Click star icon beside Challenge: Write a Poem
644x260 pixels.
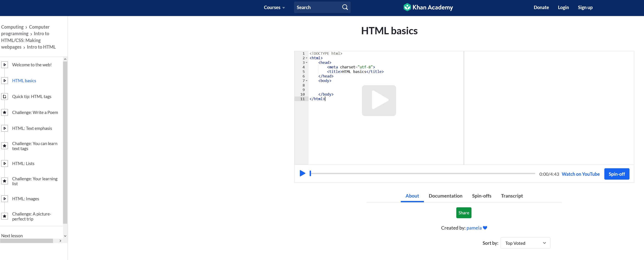coord(5,112)
